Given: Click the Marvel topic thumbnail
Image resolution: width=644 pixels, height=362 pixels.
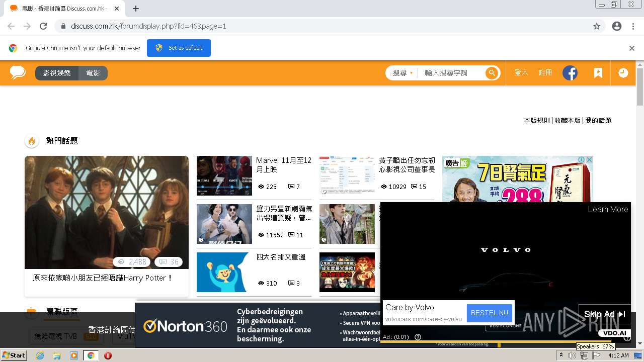Looking at the screenshot, I should [x=224, y=175].
